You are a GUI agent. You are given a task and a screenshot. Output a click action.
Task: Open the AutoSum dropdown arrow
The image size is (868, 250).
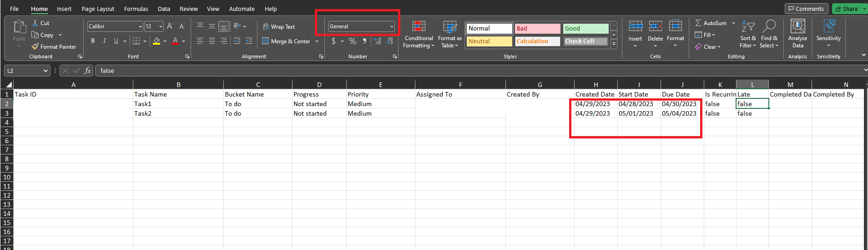pos(733,23)
